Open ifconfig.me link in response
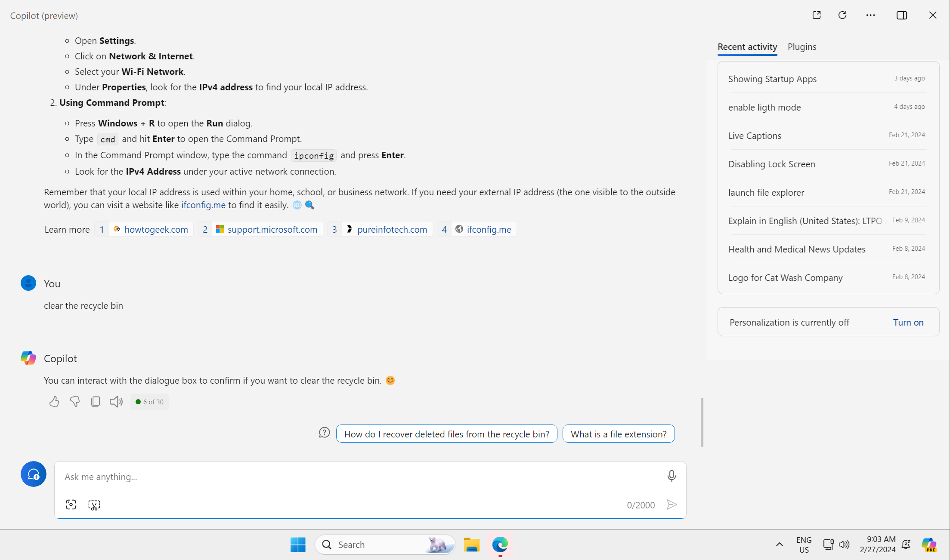950x560 pixels. tap(203, 205)
